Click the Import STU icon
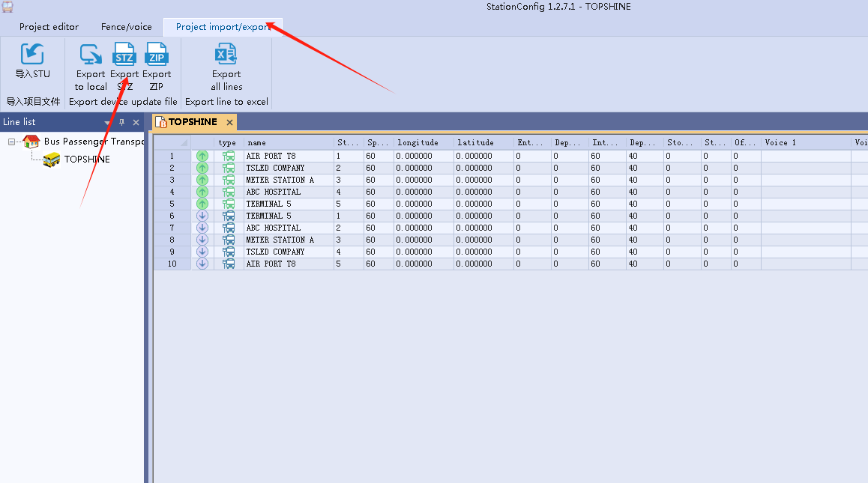The height and width of the screenshot is (483, 868). point(32,55)
